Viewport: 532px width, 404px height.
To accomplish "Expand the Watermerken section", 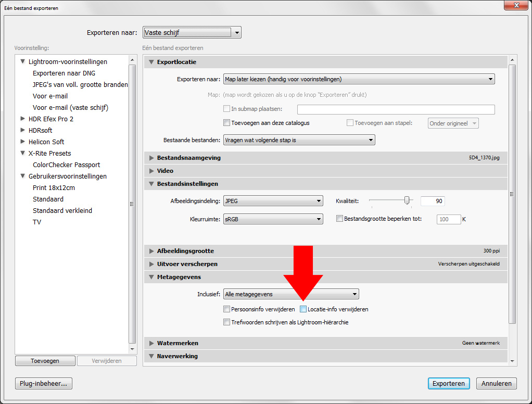I will 151,343.
